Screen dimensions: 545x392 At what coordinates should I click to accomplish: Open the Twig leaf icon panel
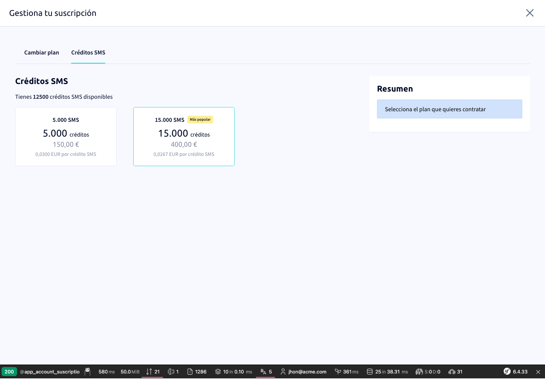tap(338, 372)
